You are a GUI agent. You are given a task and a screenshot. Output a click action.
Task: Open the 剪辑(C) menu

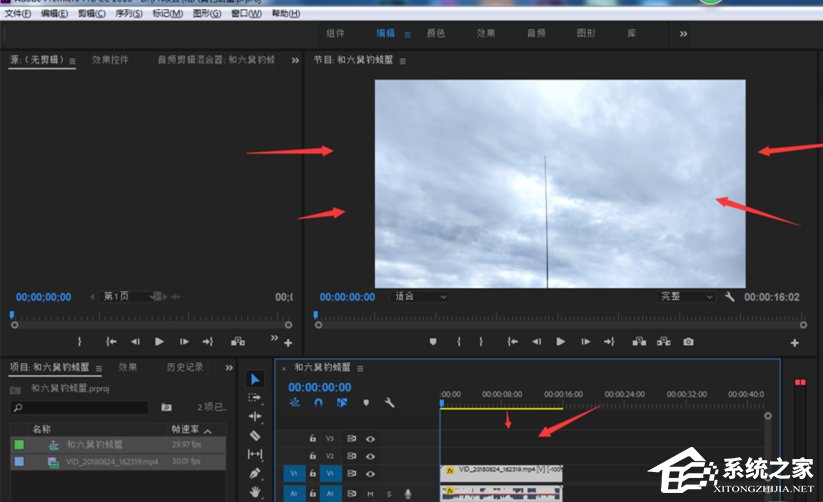click(x=91, y=13)
